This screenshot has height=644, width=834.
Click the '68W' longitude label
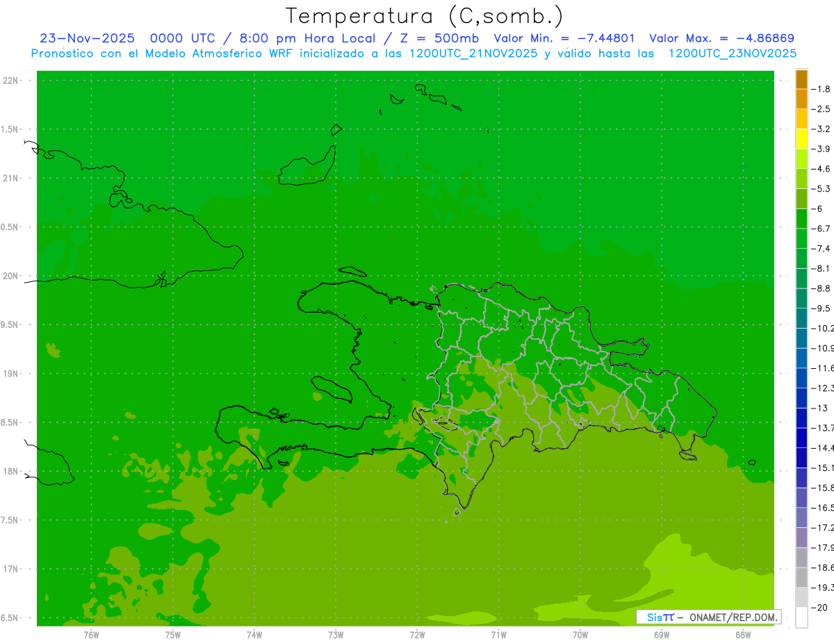click(x=743, y=635)
